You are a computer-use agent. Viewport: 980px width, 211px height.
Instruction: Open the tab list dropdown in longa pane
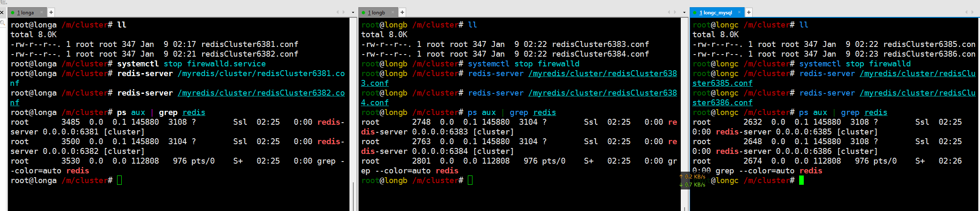point(353,13)
